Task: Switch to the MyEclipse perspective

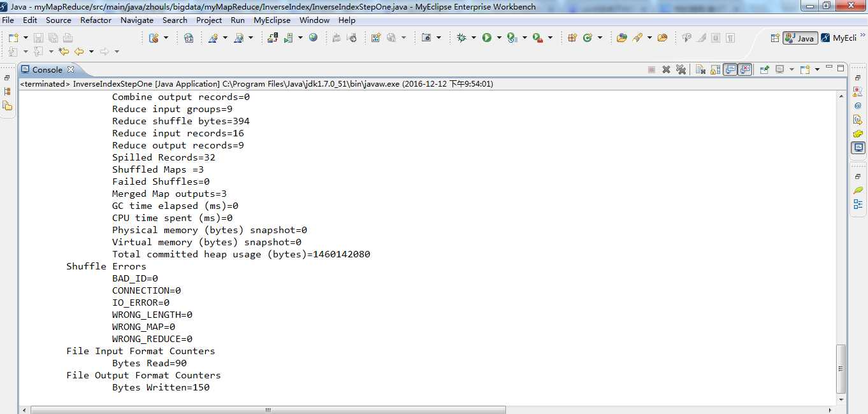Action: point(839,38)
